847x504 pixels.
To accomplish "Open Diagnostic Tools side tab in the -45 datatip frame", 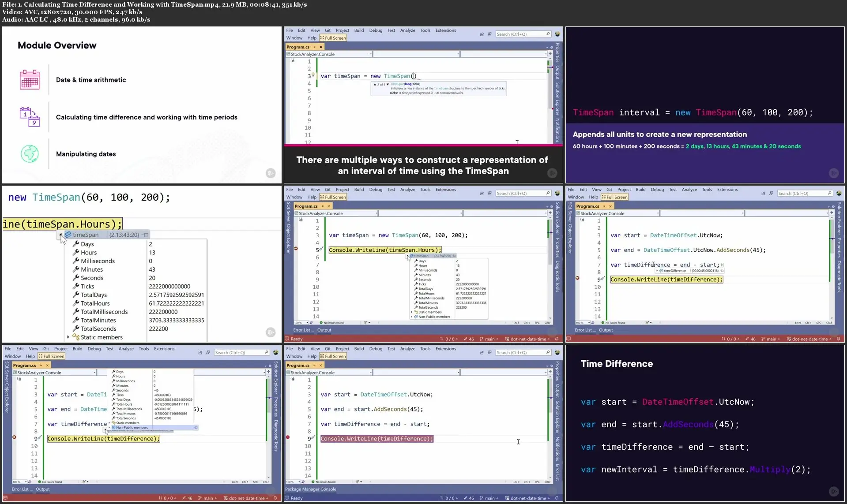I will (x=275, y=435).
